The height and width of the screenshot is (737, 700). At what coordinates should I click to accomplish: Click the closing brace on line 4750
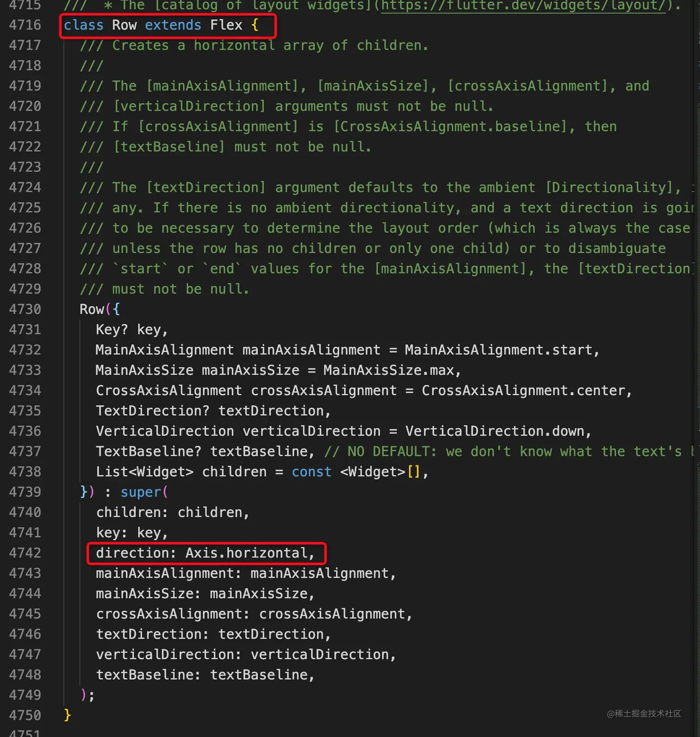[68, 716]
